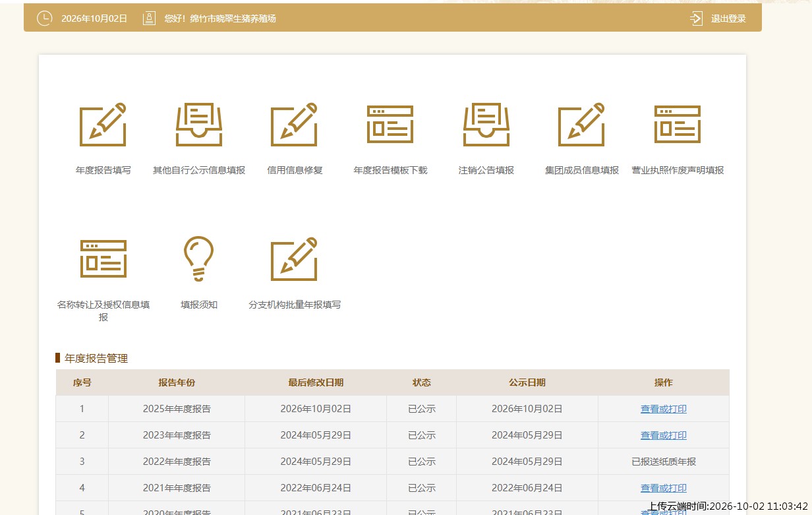Click the 已报送纸质年报 cell for 2022
This screenshot has width=812, height=515.
click(x=664, y=462)
